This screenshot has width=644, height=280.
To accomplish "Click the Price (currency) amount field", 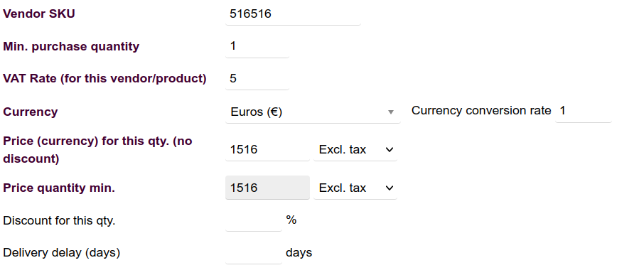I will 267,149.
